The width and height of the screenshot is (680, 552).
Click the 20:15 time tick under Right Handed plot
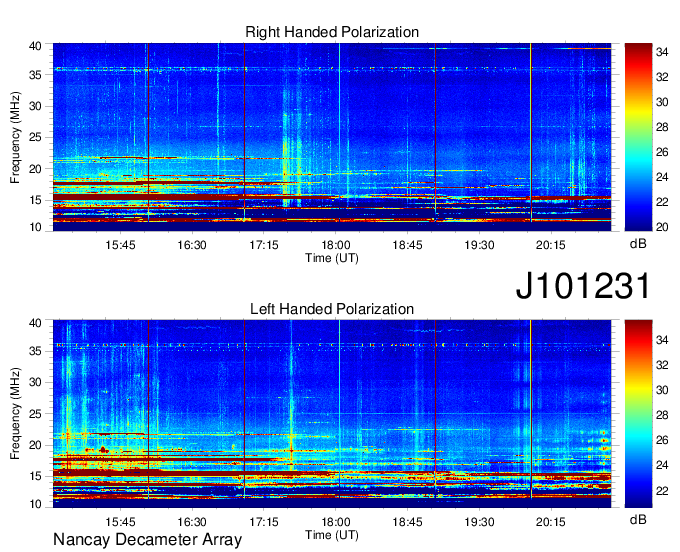click(x=551, y=245)
